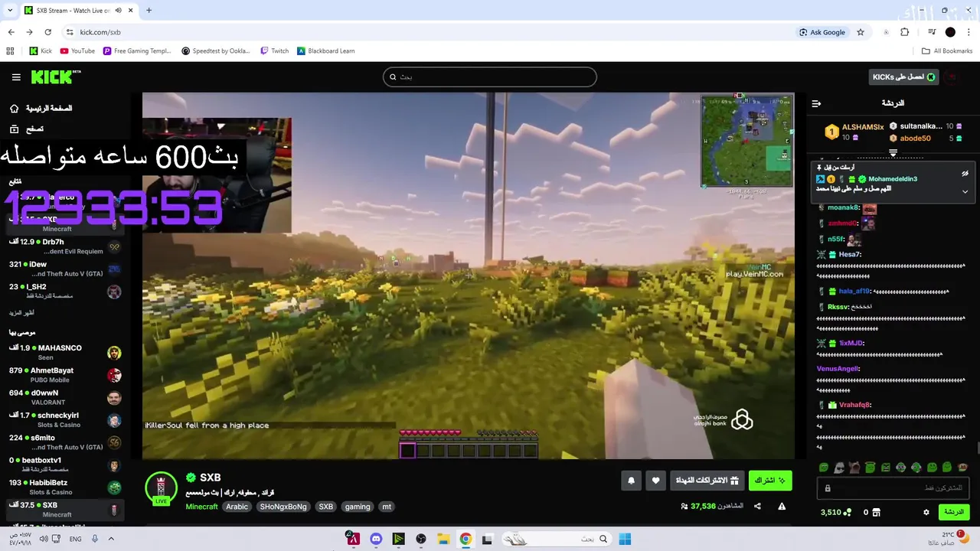Open the Windows Start menu
The image size is (980, 551).
click(x=625, y=539)
